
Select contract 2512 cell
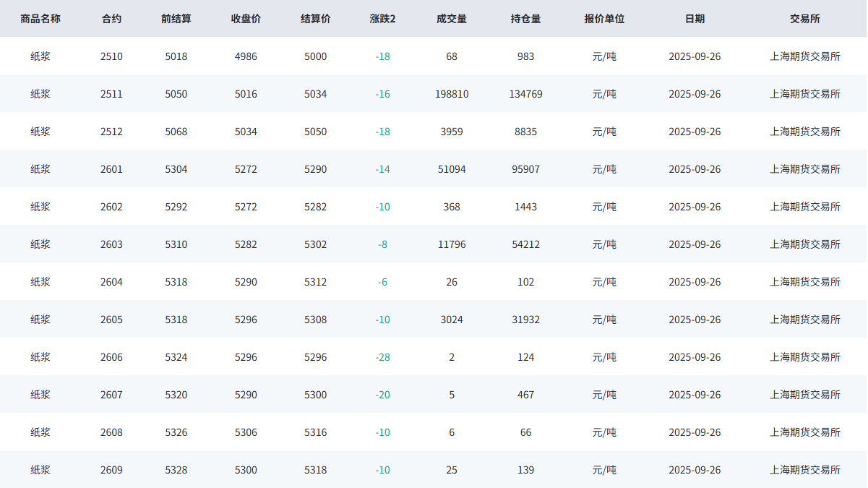coord(111,132)
